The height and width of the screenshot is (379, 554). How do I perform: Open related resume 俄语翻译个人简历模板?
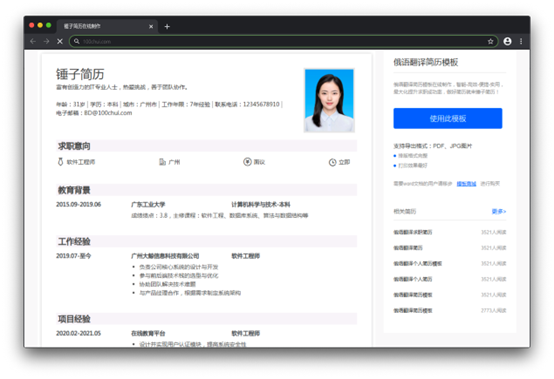(418, 263)
